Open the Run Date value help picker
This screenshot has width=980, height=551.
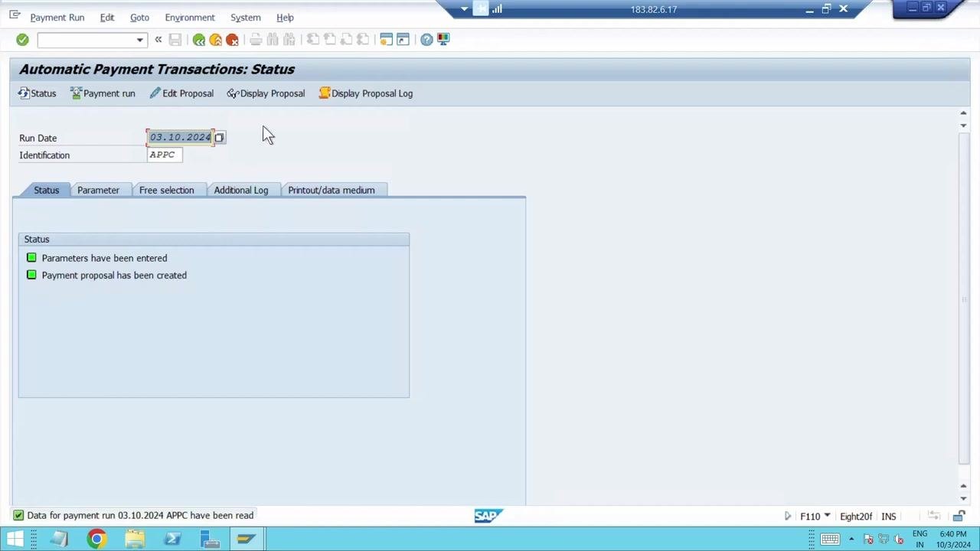coord(219,138)
